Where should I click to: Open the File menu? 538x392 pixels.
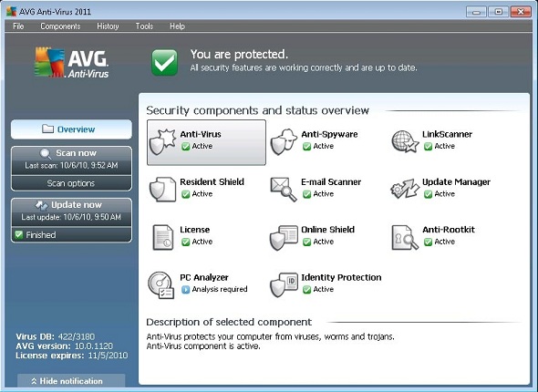pos(18,26)
